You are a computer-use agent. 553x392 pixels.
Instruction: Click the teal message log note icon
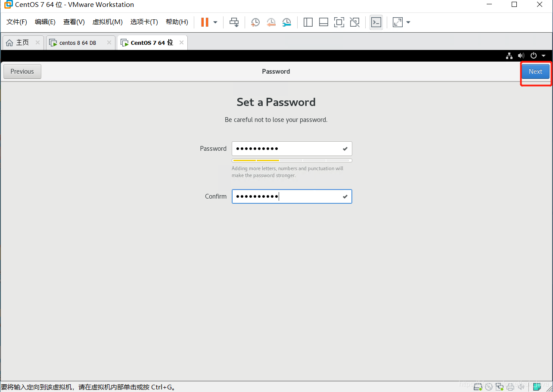(537, 387)
